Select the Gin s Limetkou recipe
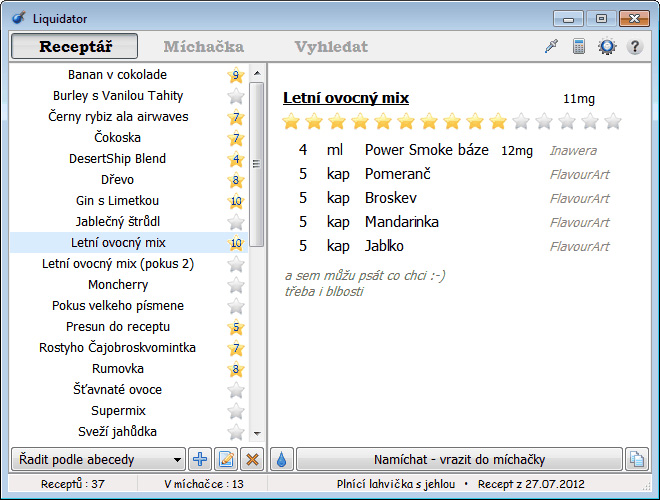The image size is (660, 500). [x=117, y=201]
